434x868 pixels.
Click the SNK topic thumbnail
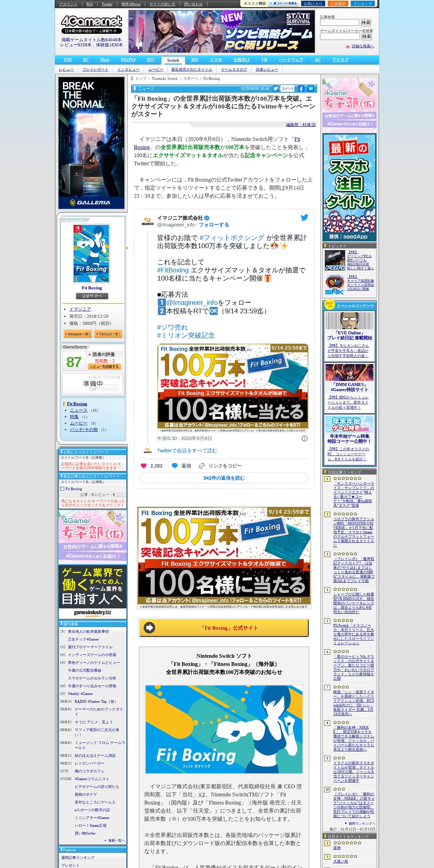[x=335, y=285]
